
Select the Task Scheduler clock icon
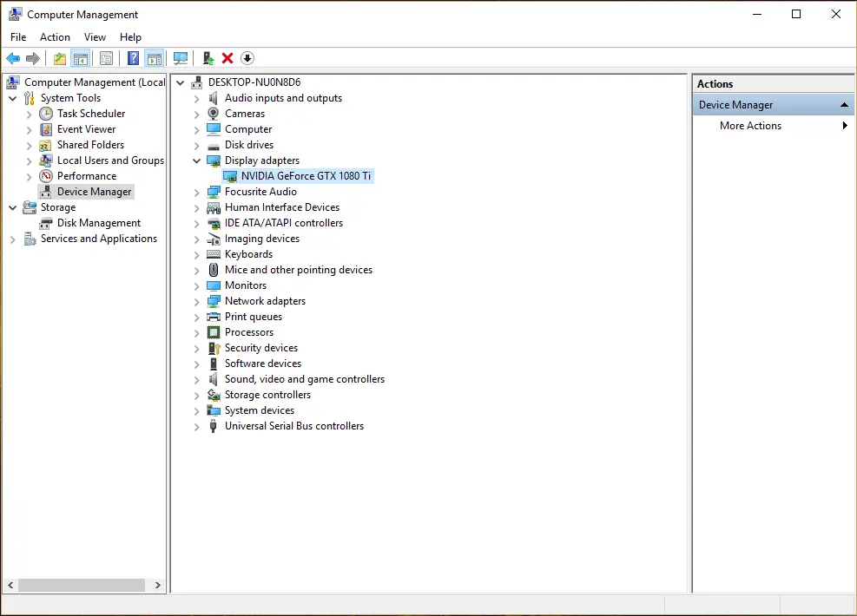click(46, 114)
